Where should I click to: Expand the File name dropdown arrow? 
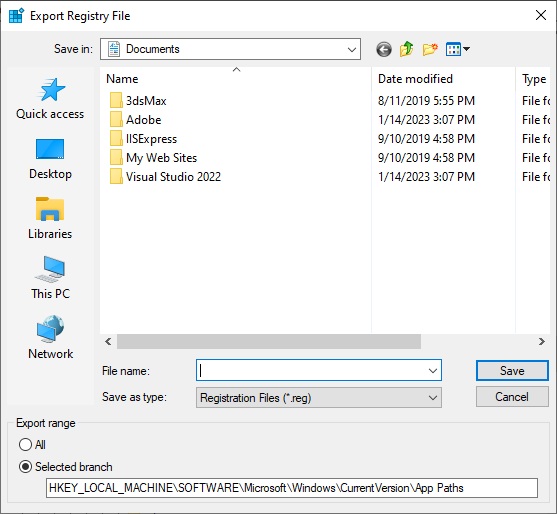click(x=433, y=370)
